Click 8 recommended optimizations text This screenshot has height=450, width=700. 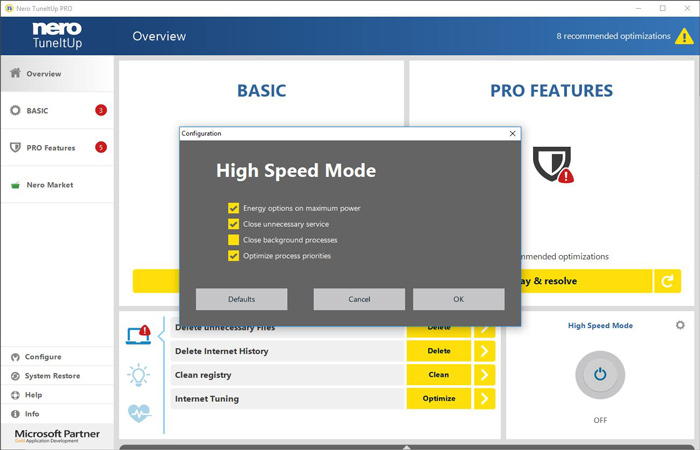click(613, 36)
